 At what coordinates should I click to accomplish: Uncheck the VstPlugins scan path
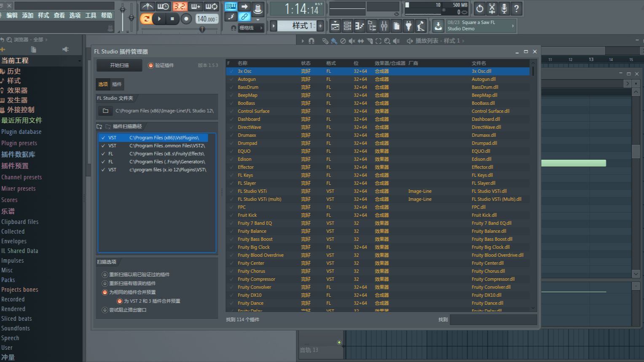pos(103,138)
